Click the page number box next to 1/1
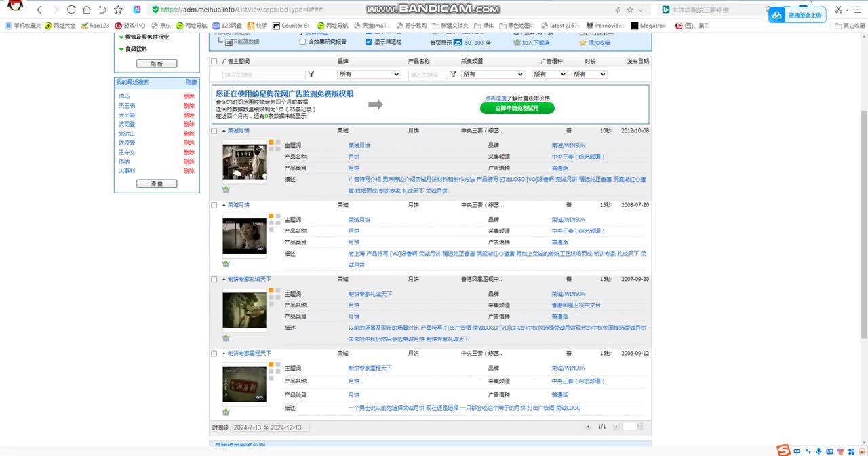 (629, 427)
